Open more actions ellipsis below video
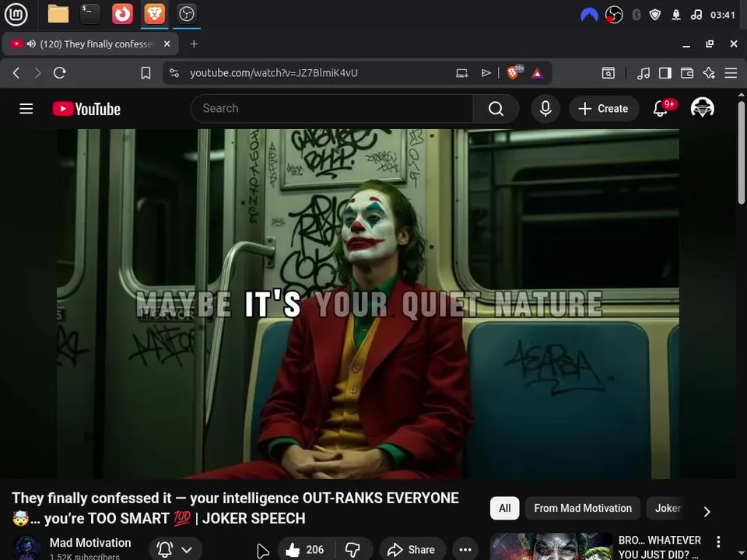Image resolution: width=747 pixels, height=560 pixels. point(465,550)
